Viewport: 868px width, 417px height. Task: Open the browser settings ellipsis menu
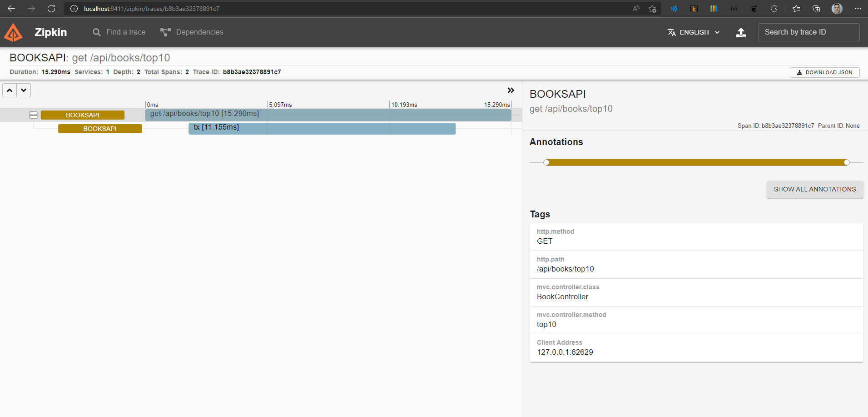click(858, 9)
